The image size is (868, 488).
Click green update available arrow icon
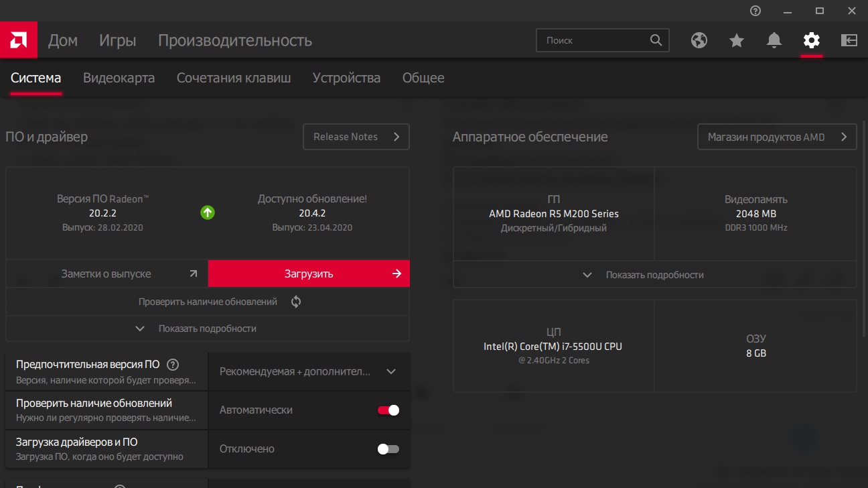click(208, 212)
